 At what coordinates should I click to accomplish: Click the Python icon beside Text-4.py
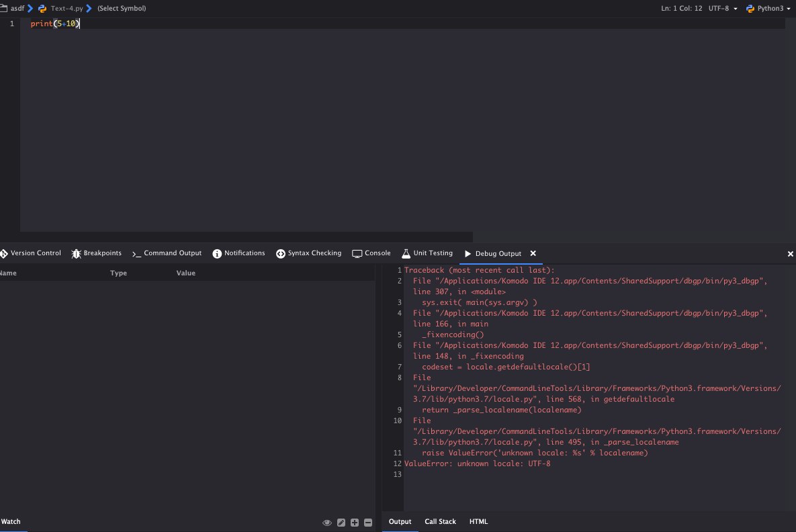[x=42, y=9]
